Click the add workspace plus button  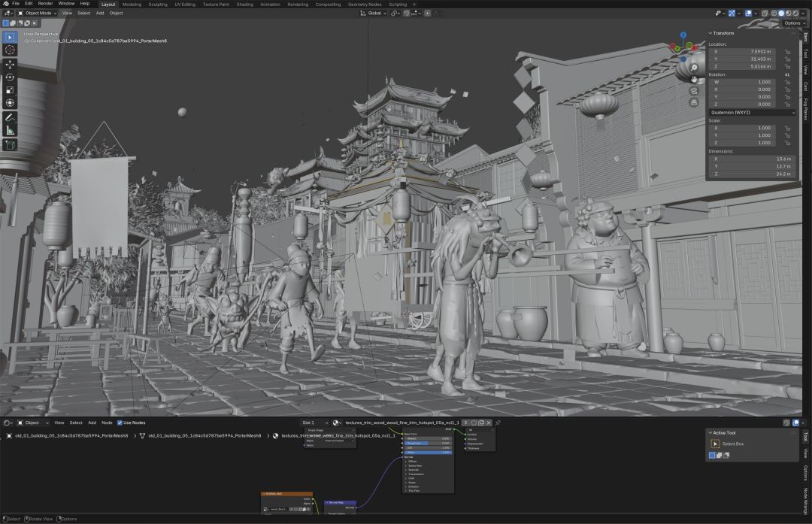tap(414, 5)
